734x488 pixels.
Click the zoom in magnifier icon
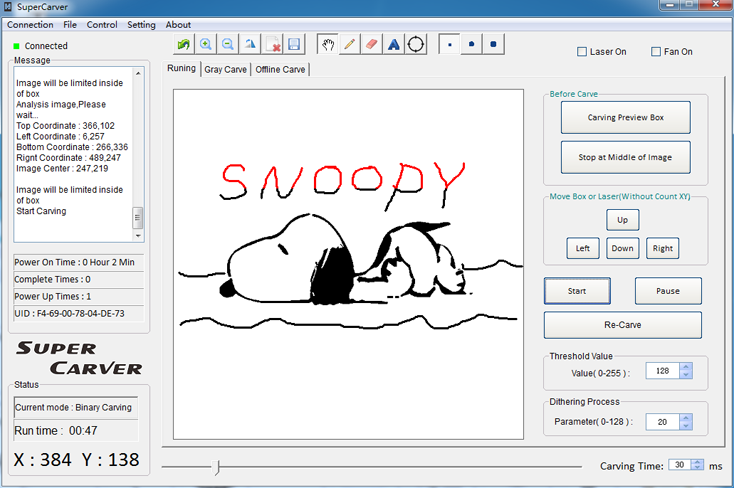tap(206, 44)
